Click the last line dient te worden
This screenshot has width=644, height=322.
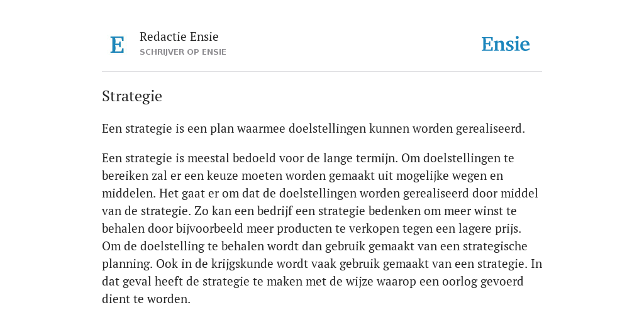point(146,299)
